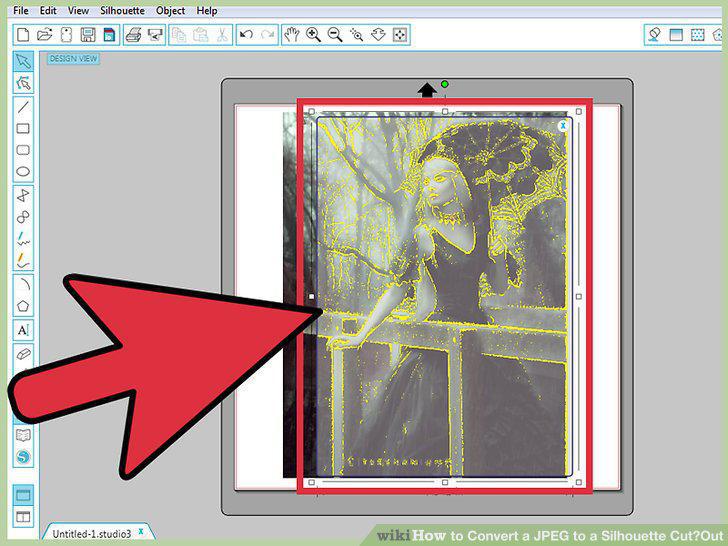The height and width of the screenshot is (546, 728).
Task: Select the Draw a Polygon tool
Action: point(23,195)
